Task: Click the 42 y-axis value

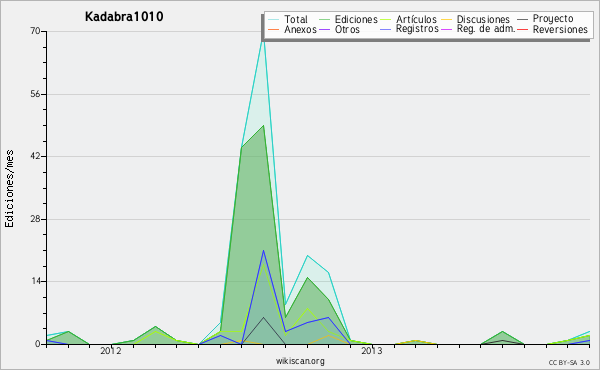Action: click(x=36, y=156)
